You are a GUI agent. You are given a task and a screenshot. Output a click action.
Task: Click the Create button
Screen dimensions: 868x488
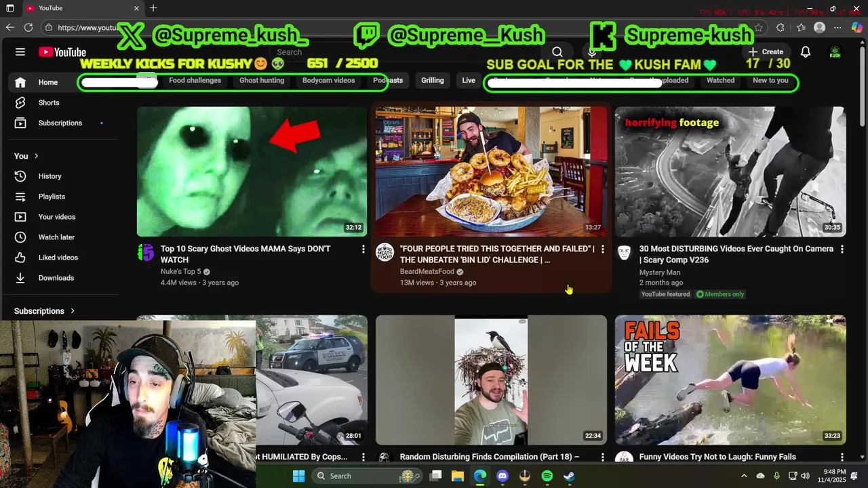coord(766,52)
